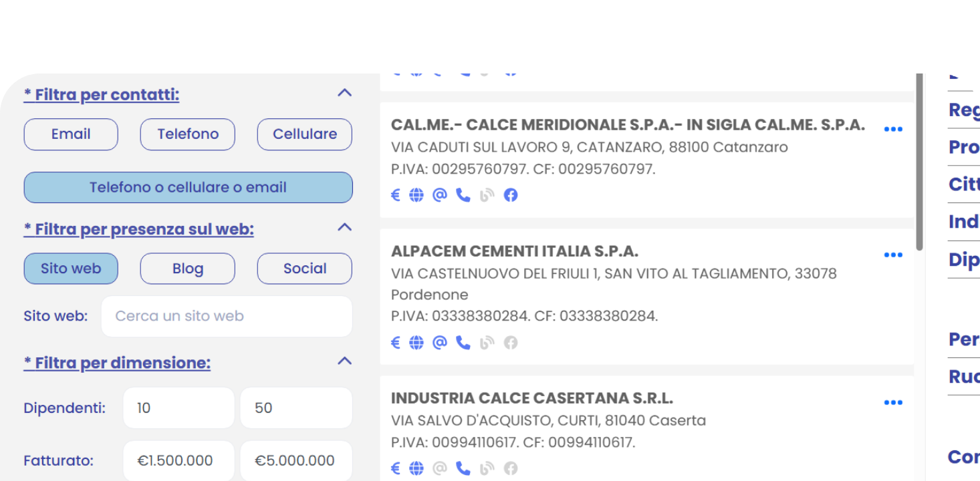Screen dimensions: 980x481
Task: Click the results list vertical scrollbar
Action: click(919, 162)
